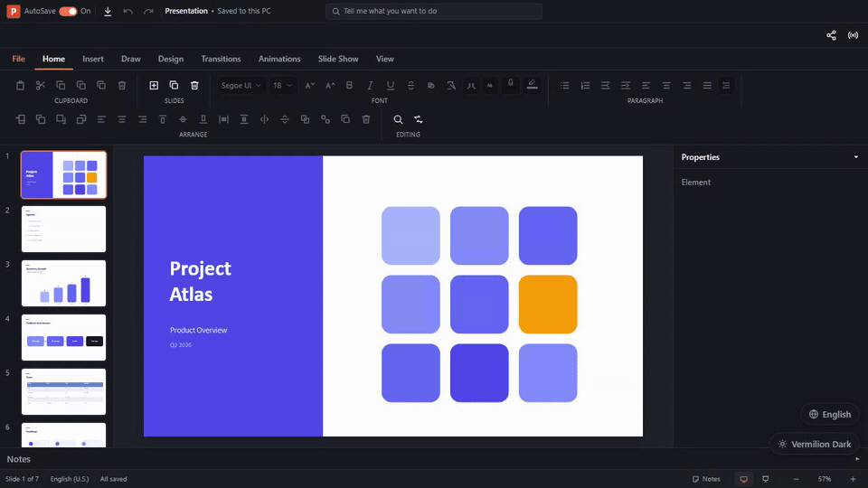The image size is (868, 488).
Task: Click align objects top icon in Arrange
Action: coord(163,119)
